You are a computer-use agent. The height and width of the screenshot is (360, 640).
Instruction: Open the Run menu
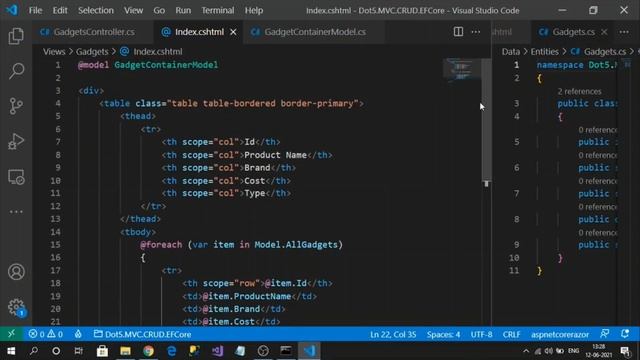point(183,10)
